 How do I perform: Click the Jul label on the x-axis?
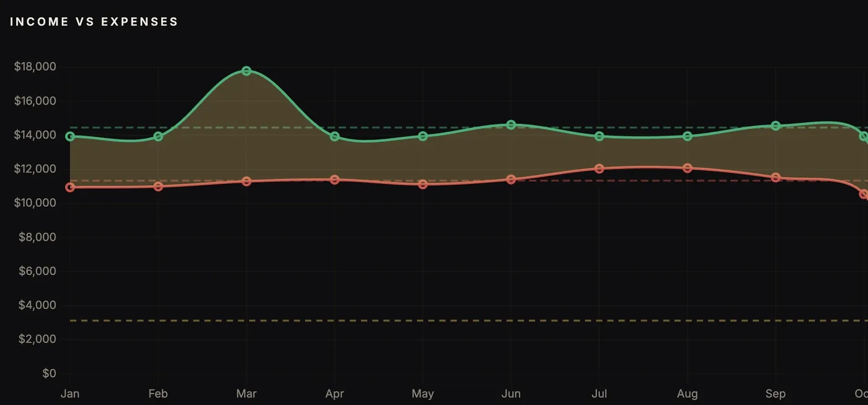[599, 394]
